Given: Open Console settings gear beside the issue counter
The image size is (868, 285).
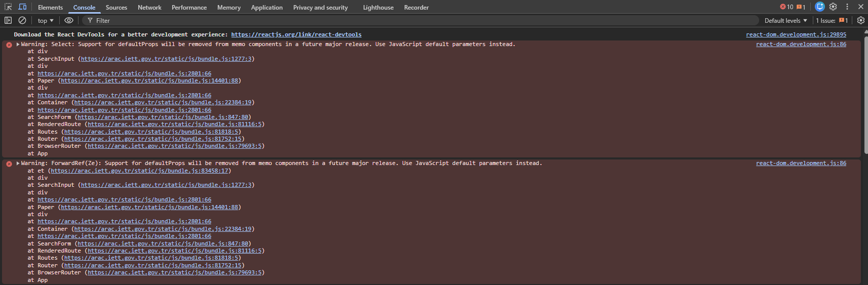Looking at the screenshot, I should tap(860, 20).
